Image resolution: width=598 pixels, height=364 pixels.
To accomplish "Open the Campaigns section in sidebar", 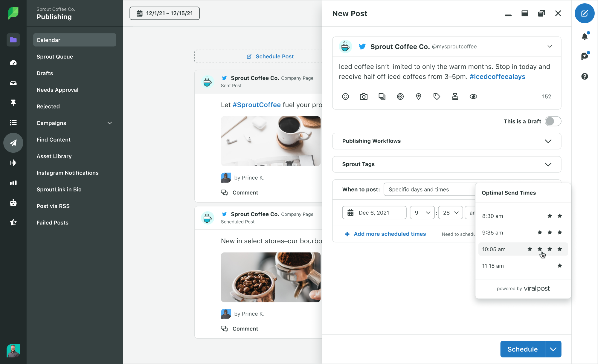I will point(51,123).
